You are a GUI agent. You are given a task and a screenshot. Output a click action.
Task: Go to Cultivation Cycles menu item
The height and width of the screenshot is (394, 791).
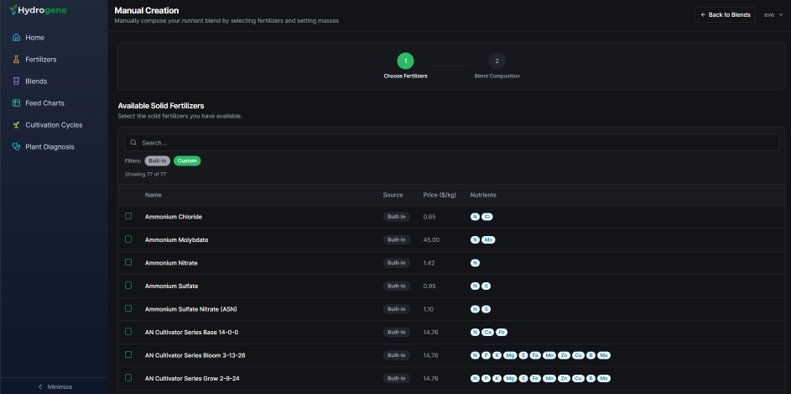[x=54, y=125]
